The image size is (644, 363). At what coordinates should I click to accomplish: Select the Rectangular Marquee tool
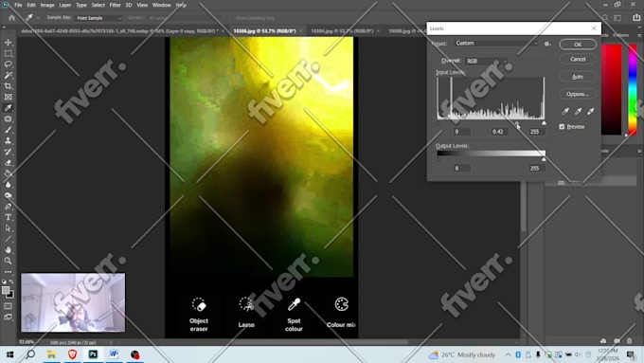coord(8,53)
